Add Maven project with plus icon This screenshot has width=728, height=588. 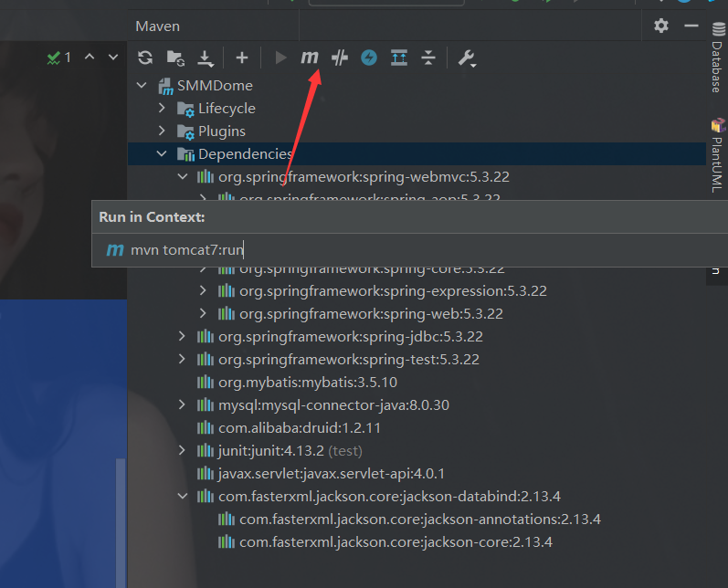coord(242,58)
